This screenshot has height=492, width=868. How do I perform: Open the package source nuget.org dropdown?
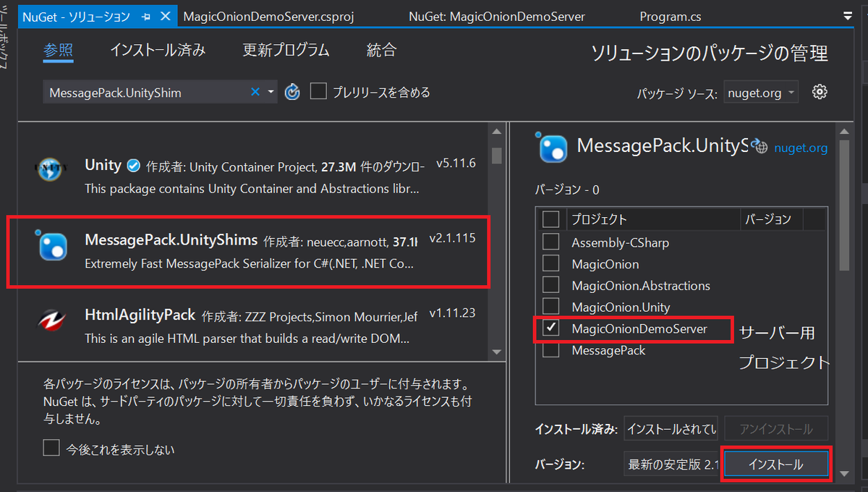(x=760, y=93)
